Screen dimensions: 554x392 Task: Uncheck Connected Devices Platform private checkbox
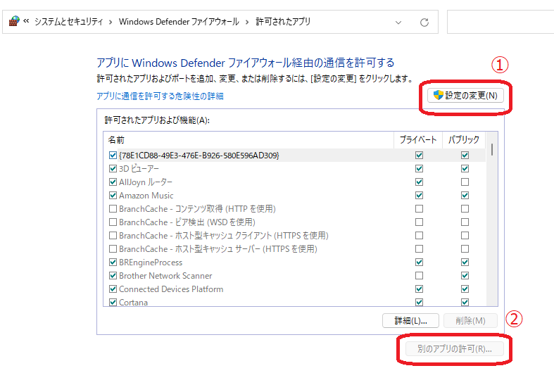coord(419,289)
